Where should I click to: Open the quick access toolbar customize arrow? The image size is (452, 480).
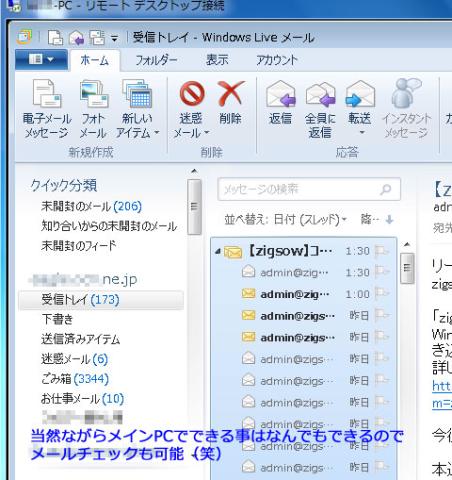click(114, 39)
